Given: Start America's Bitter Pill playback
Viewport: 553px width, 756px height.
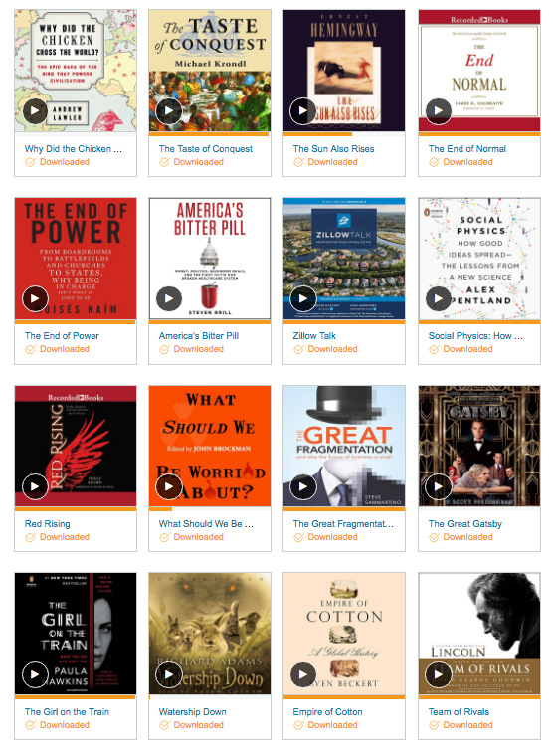Looking at the screenshot, I should [x=169, y=299].
